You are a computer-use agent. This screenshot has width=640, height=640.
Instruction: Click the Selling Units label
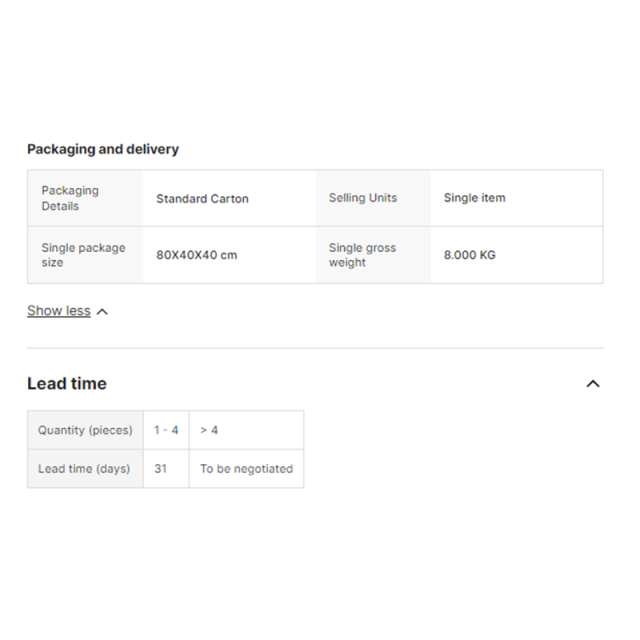point(363,198)
